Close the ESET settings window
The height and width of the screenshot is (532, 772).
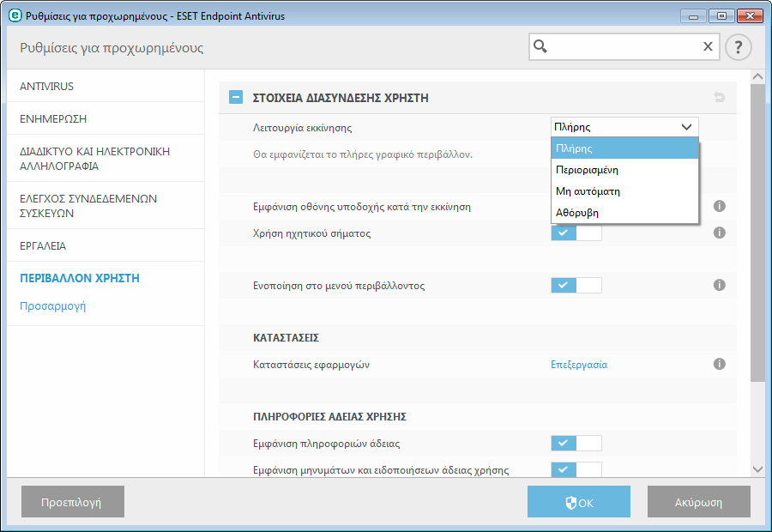pyautogui.click(x=750, y=16)
